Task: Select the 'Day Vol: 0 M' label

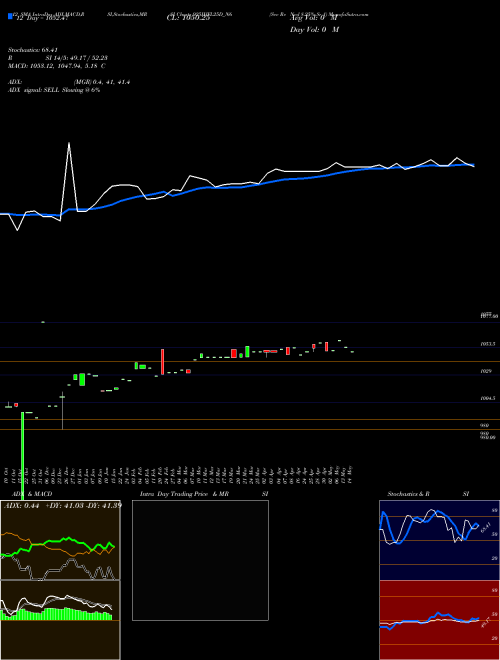Action: coord(314,29)
